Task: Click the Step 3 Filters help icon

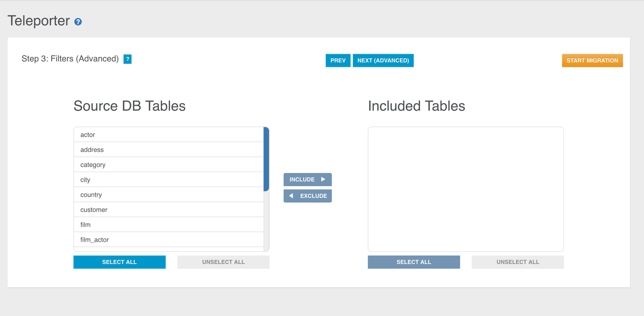Action: [128, 59]
